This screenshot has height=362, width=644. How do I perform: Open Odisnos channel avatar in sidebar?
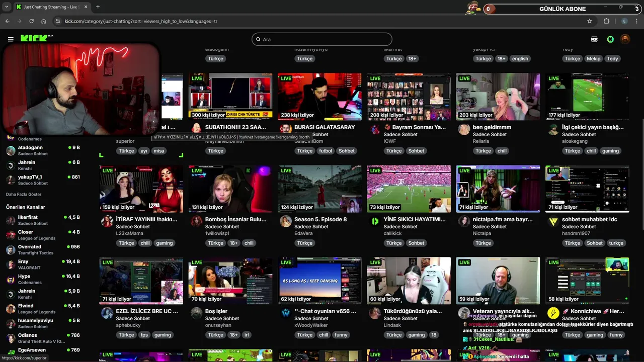click(x=11, y=338)
